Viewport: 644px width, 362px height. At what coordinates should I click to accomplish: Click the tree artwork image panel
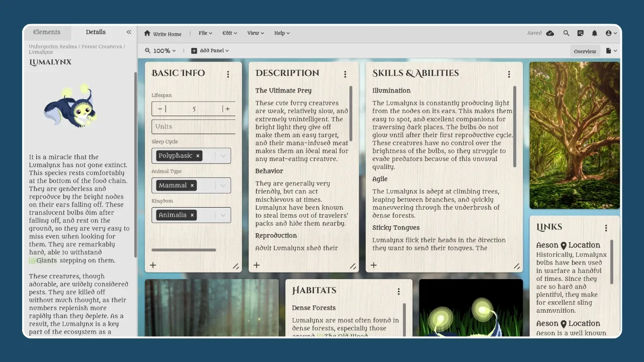click(575, 135)
